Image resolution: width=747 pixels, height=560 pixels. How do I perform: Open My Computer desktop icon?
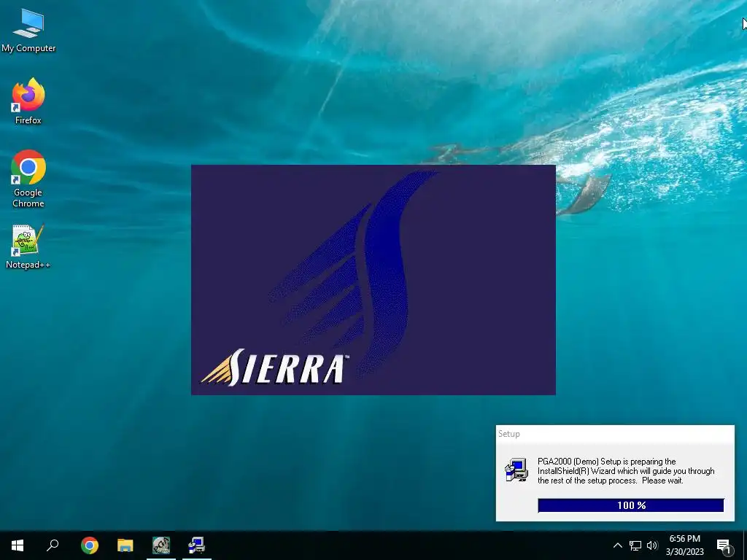(28, 31)
